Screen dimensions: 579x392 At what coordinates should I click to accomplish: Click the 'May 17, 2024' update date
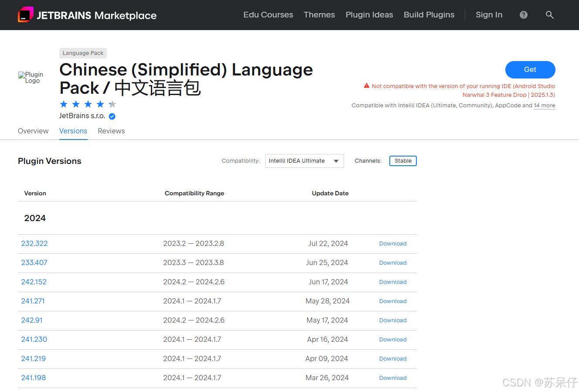pos(327,320)
